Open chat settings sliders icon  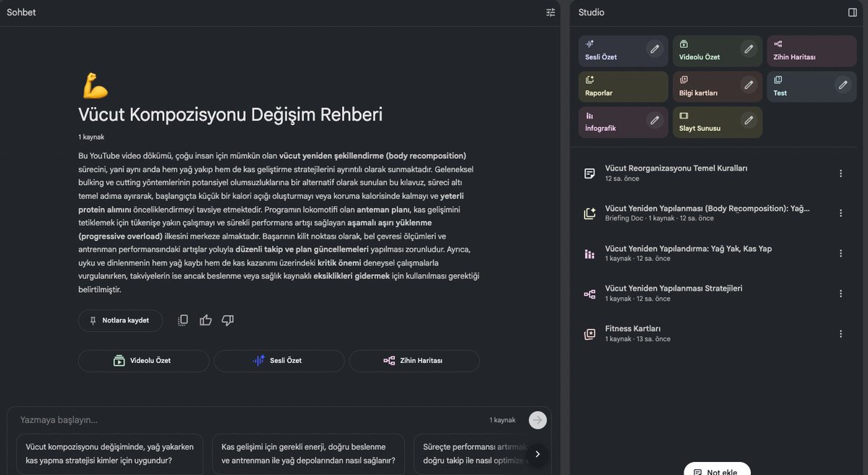[551, 12]
